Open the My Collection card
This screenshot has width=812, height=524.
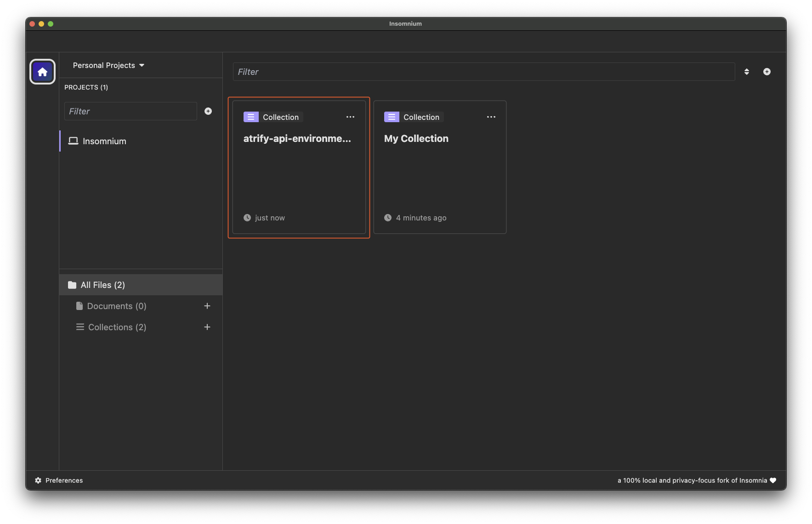tap(439, 175)
